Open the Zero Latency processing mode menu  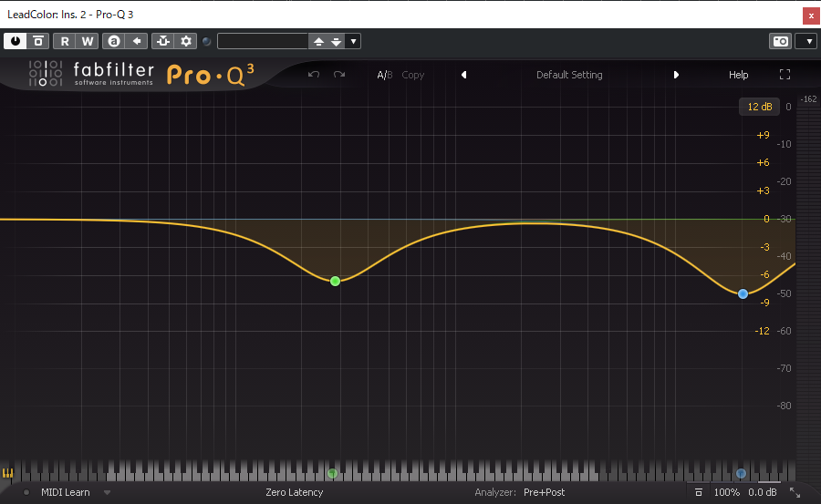point(295,492)
